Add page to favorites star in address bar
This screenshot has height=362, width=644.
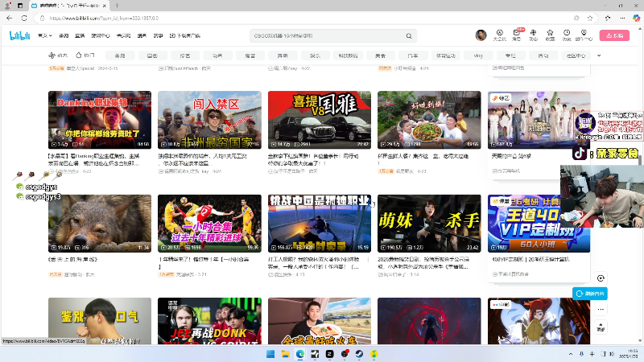[590, 18]
